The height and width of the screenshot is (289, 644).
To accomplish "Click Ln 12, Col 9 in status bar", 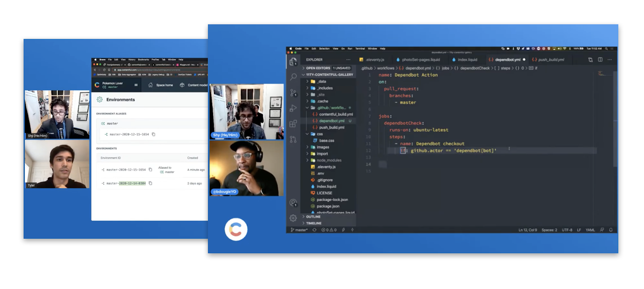I will (x=528, y=230).
